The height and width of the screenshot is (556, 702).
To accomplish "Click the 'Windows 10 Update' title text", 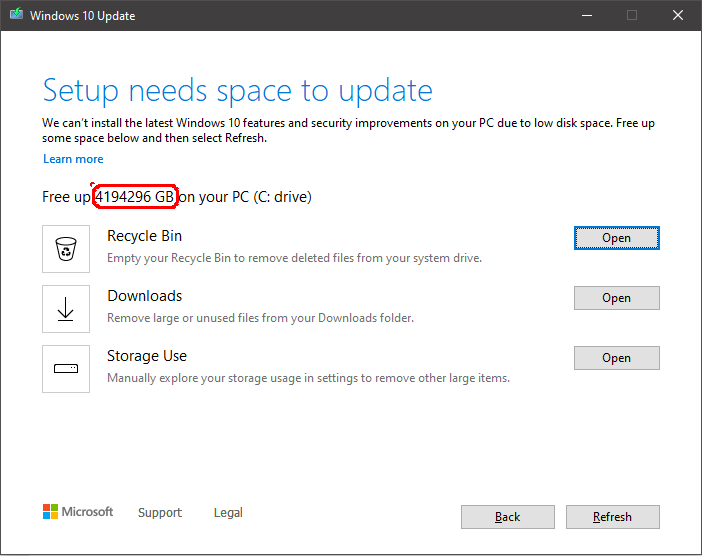I will coord(82,16).
